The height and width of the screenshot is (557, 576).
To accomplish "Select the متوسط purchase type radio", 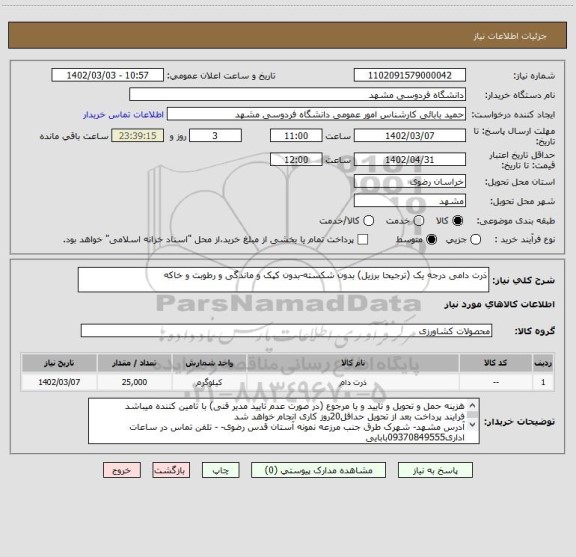I will (431, 240).
